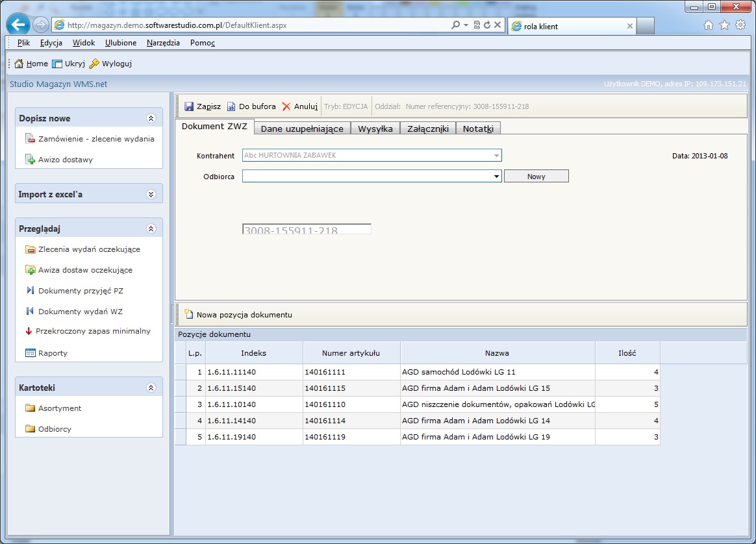Click the Dokumenty wydań WZ icon
Image resolution: width=756 pixels, height=544 pixels.
30,311
